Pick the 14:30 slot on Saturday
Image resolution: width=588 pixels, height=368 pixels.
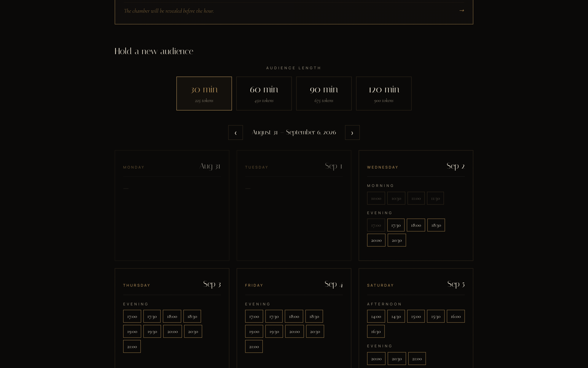click(x=396, y=316)
